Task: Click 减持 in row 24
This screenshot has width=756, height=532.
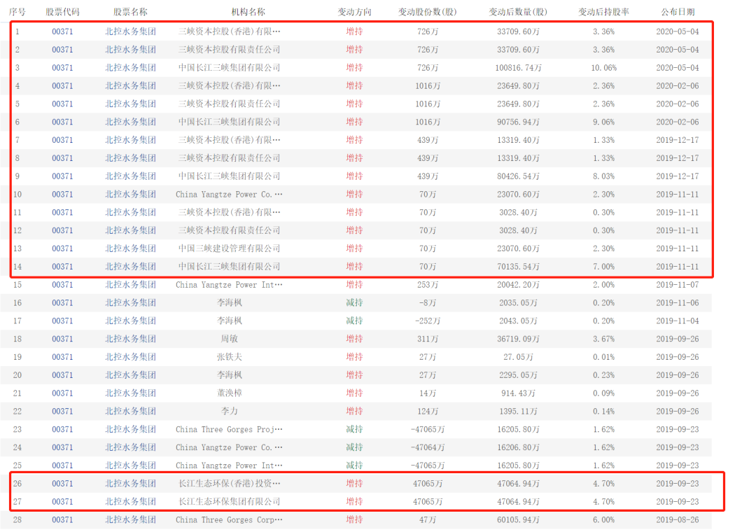Action: [354, 447]
